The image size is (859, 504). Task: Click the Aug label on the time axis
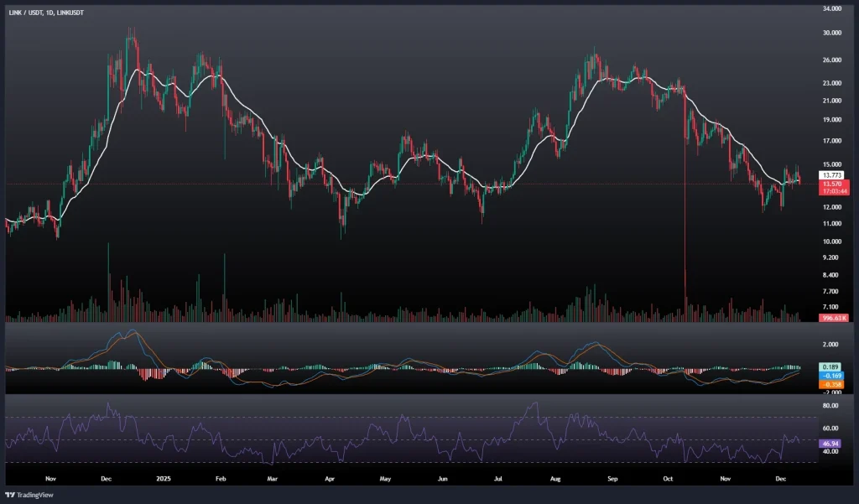pyautogui.click(x=555, y=477)
